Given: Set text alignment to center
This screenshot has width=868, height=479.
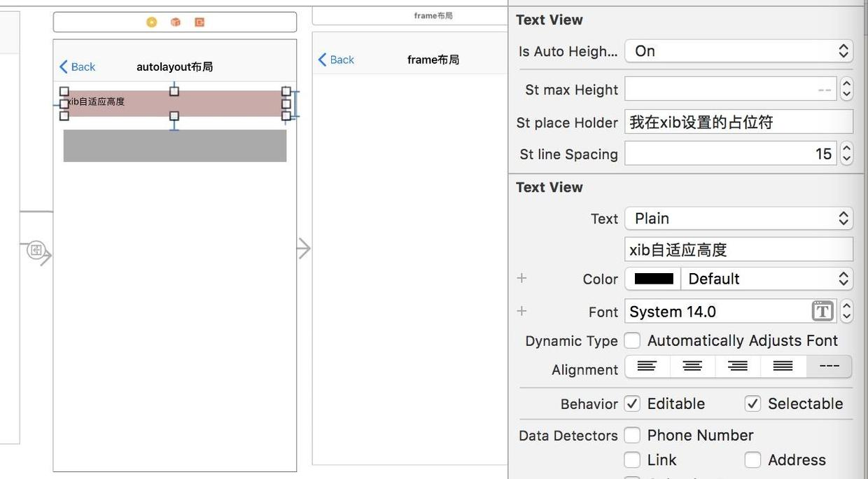Looking at the screenshot, I should click(692, 366).
